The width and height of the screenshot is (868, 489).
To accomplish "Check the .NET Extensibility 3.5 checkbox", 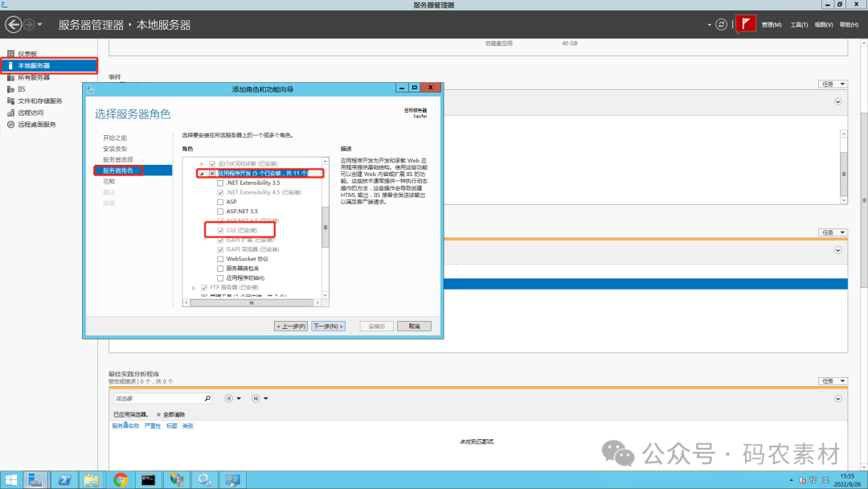I will [x=220, y=183].
